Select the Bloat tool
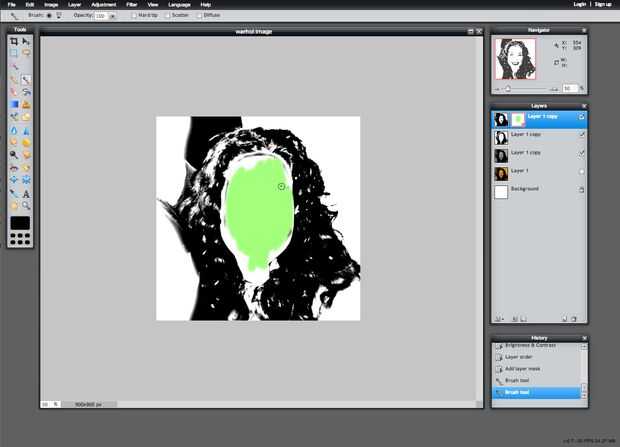Image resolution: width=620 pixels, height=447 pixels. (x=14, y=180)
